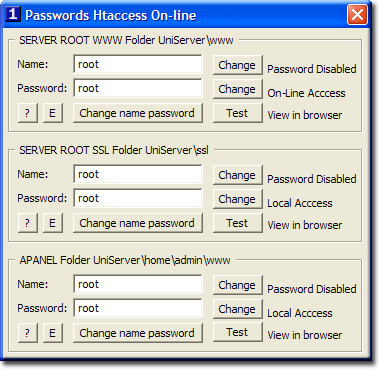Click Test button in APANEL section
The height and width of the screenshot is (371, 382).
[238, 332]
